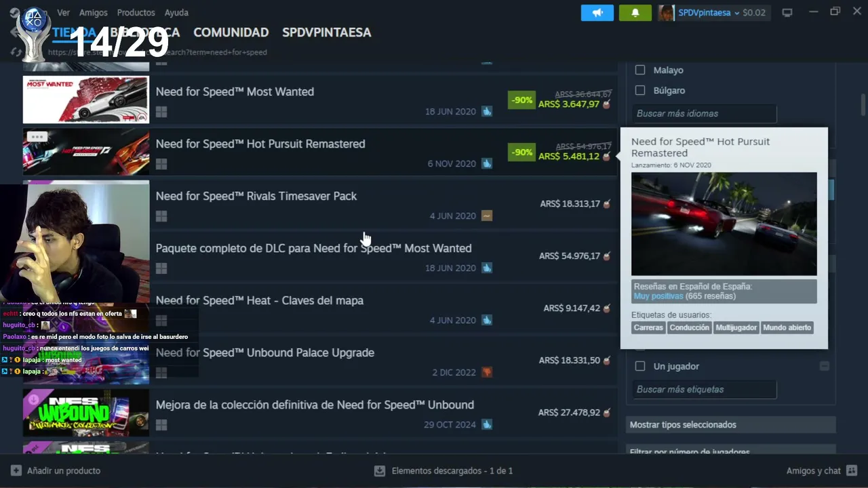This screenshot has width=868, height=488.
Task: Open "Mejora de la colección definitiva de Need for Speed™ Unbound"
Action: coord(315,405)
